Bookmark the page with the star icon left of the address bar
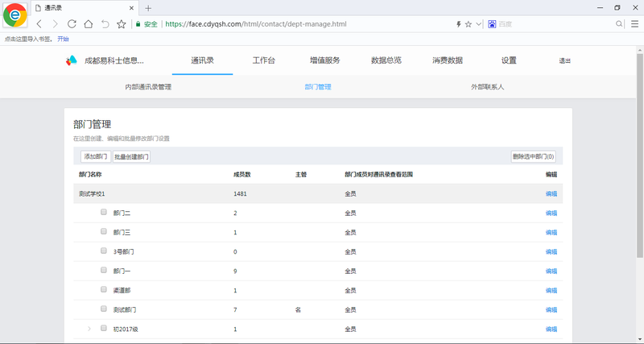Image resolution: width=644 pixels, height=344 pixels. coord(122,24)
